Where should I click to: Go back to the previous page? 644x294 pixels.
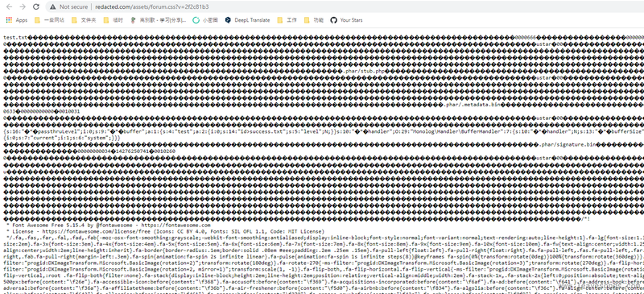(10, 7)
